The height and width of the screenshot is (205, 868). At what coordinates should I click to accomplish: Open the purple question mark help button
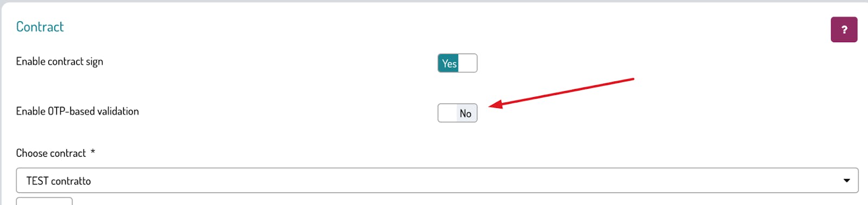tap(844, 29)
